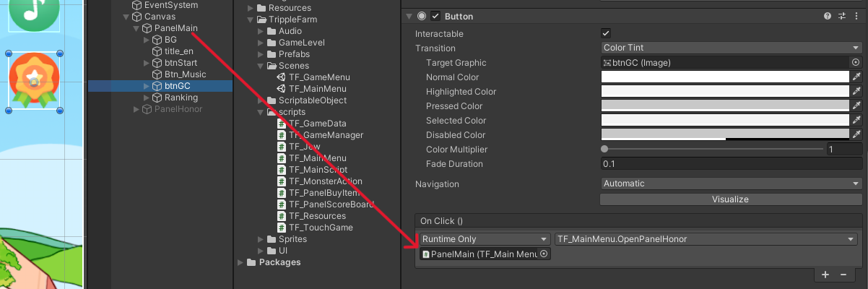This screenshot has width=868, height=289.
Task: Pick Highlighted Color with eyedropper
Action: click(x=857, y=92)
